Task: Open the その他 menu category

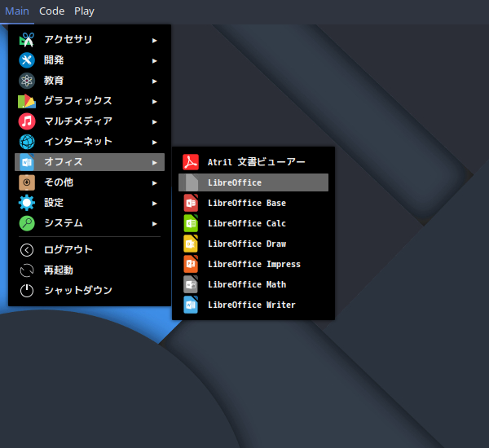Action: coord(90,182)
